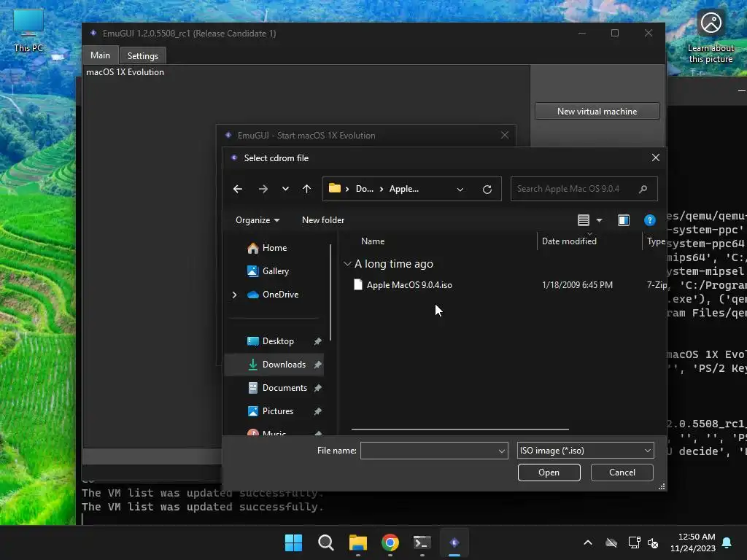Viewport: 747px width, 560px height.
Task: Select Apple MacOS 9.0.4.iso file
Action: (409, 285)
